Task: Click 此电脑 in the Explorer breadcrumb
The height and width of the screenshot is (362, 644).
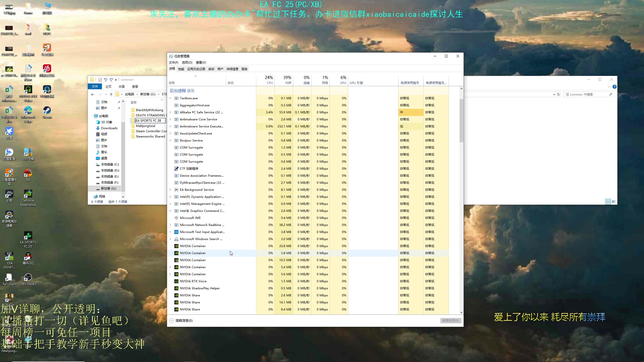Action: tap(129, 95)
